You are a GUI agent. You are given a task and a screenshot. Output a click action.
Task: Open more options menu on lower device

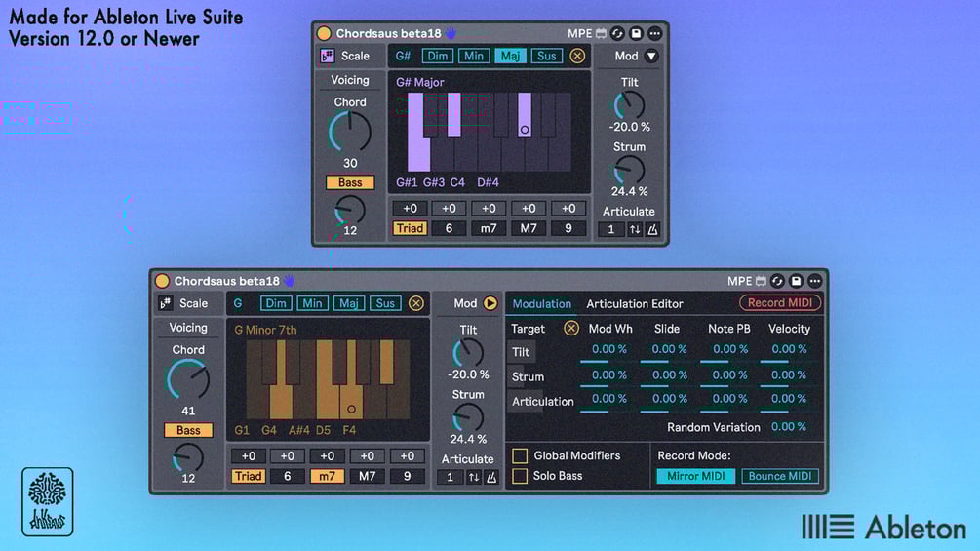point(814,281)
